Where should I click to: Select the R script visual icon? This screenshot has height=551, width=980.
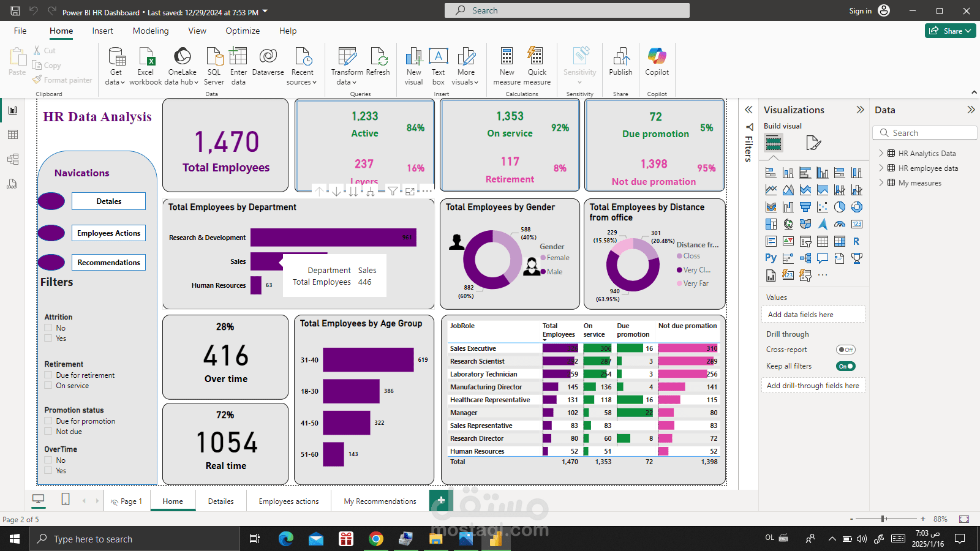pos(856,241)
